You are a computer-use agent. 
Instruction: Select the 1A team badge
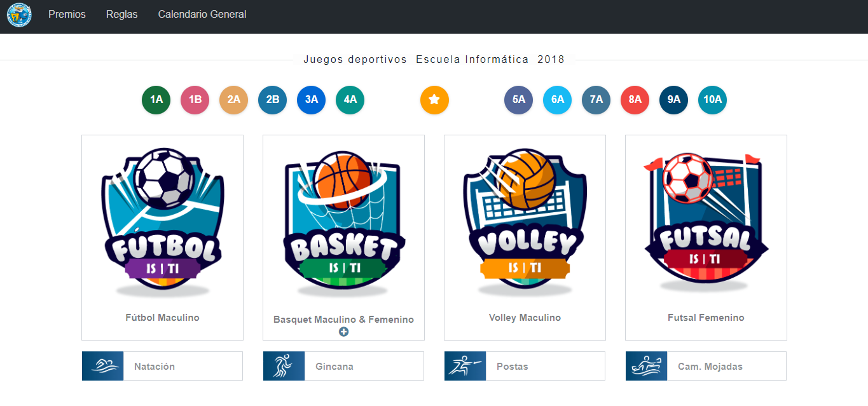tap(156, 100)
